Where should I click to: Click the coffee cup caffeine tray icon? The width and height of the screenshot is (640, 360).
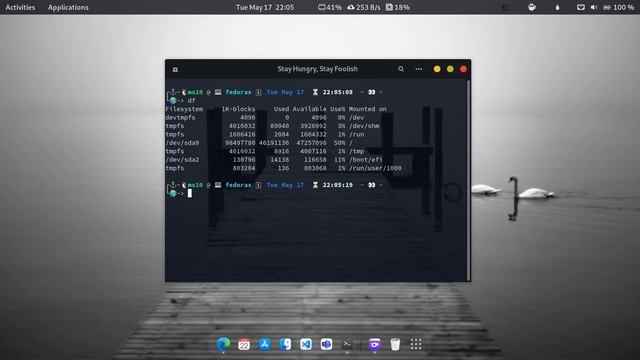[x=531, y=7]
